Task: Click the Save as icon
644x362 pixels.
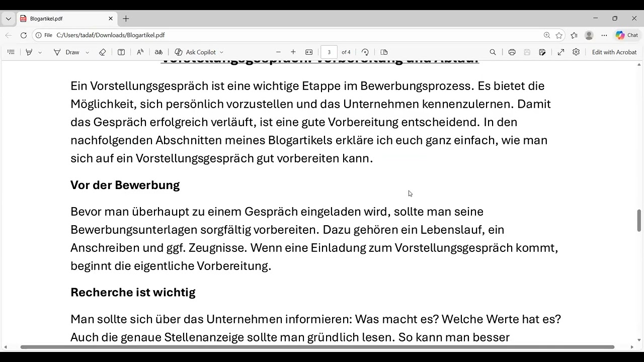Action: pyautogui.click(x=542, y=52)
